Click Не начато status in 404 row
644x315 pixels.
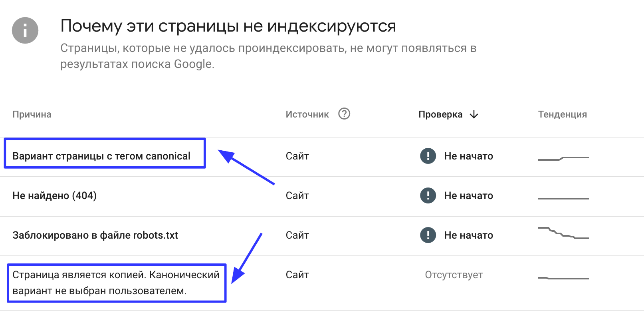coord(469,195)
